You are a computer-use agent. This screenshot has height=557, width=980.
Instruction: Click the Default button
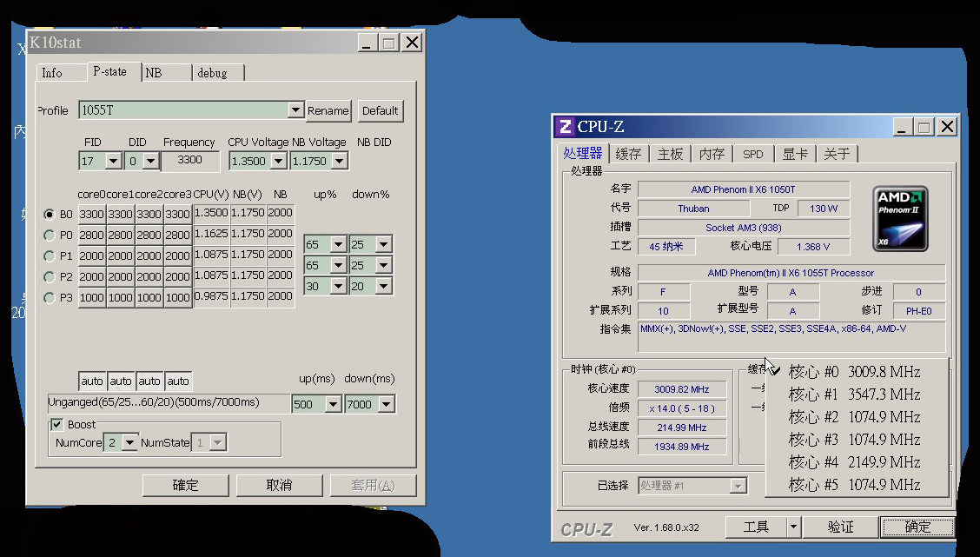[380, 110]
